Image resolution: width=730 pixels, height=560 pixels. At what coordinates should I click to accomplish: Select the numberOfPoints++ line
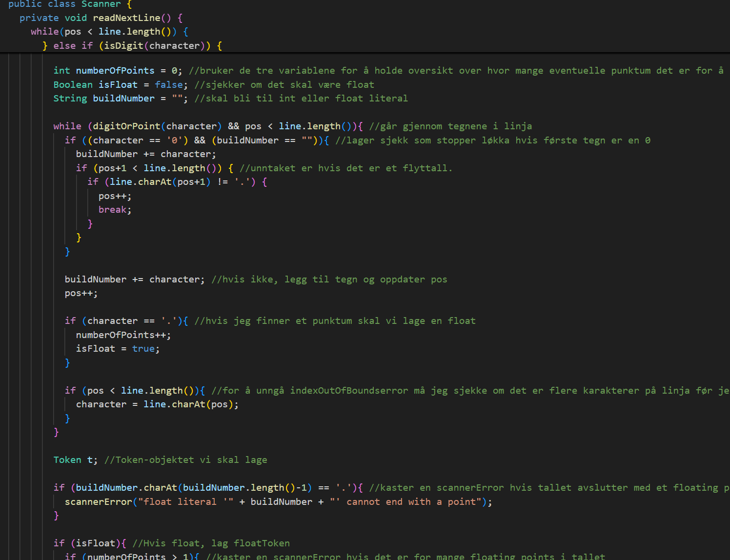(123, 335)
